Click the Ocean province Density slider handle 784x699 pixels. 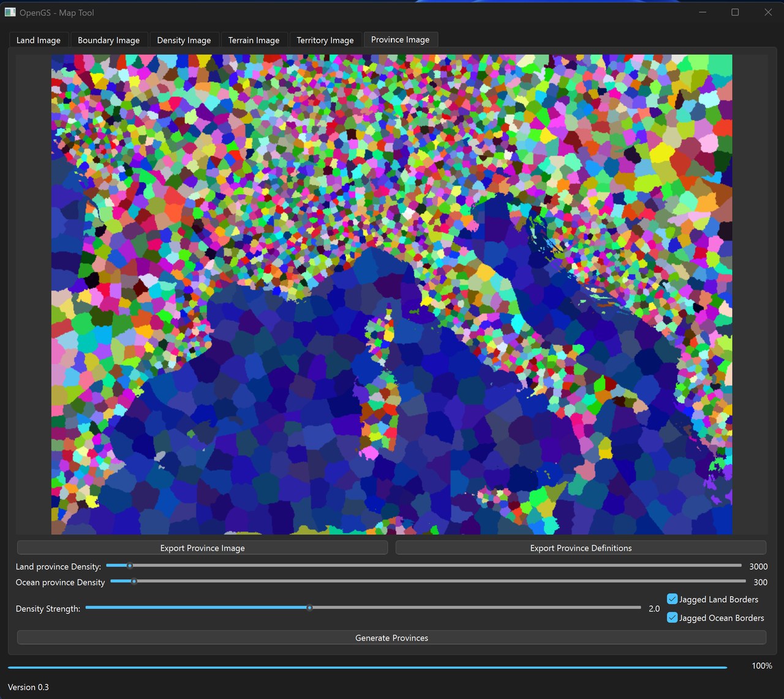tap(133, 581)
